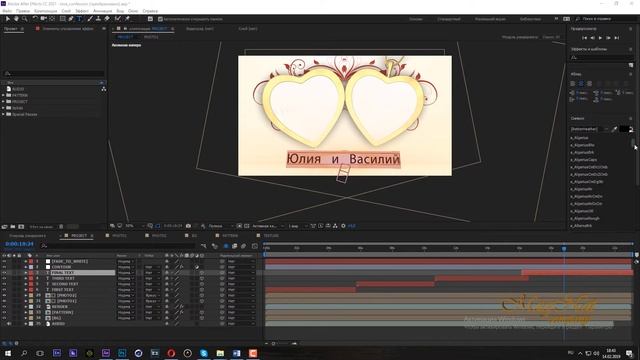Viewport: 640px width, 360px height.
Task: Select the Hand tool
Action: coord(16,19)
